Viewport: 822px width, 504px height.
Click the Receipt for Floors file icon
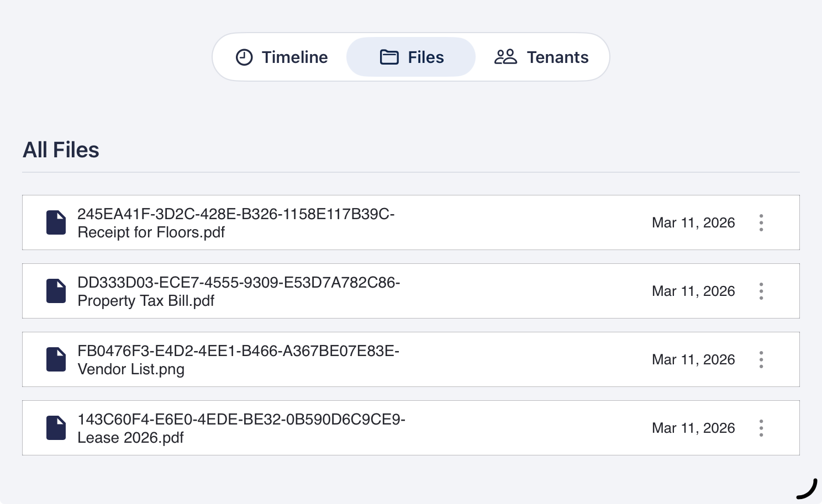[56, 222]
